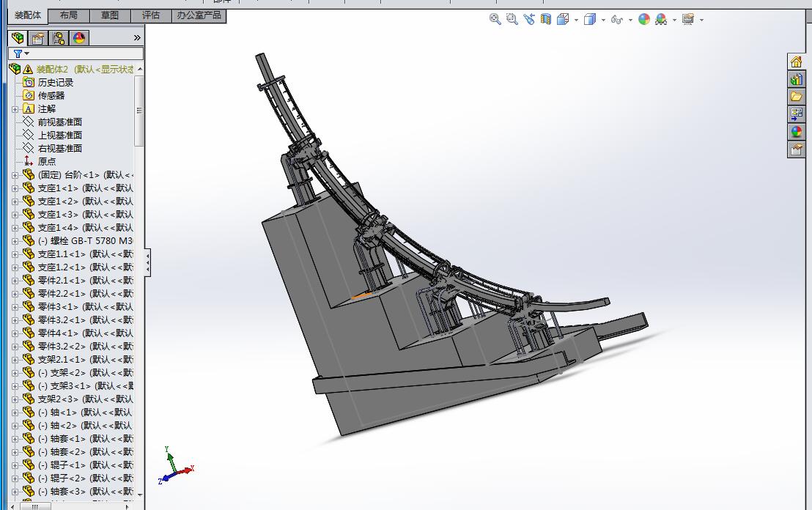Viewport: 812px width, 510px height.
Task: Select the 支座1<3> component
Action: point(85,215)
